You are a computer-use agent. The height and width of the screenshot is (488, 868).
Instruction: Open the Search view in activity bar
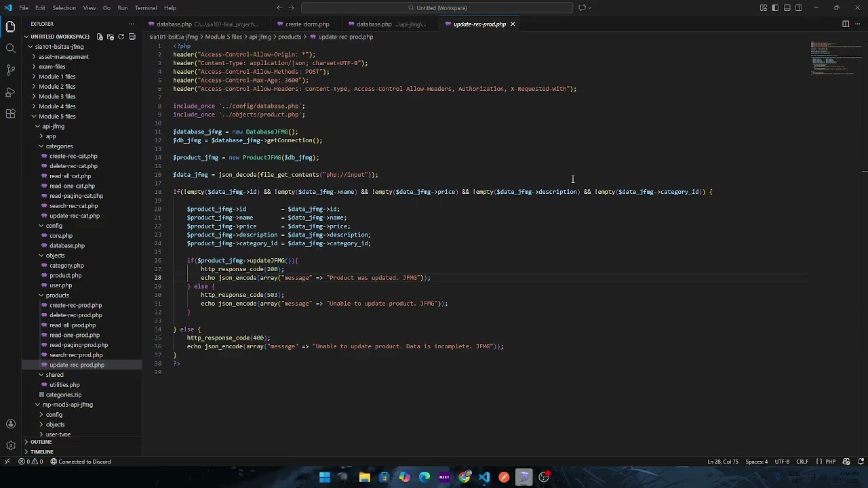coord(10,48)
